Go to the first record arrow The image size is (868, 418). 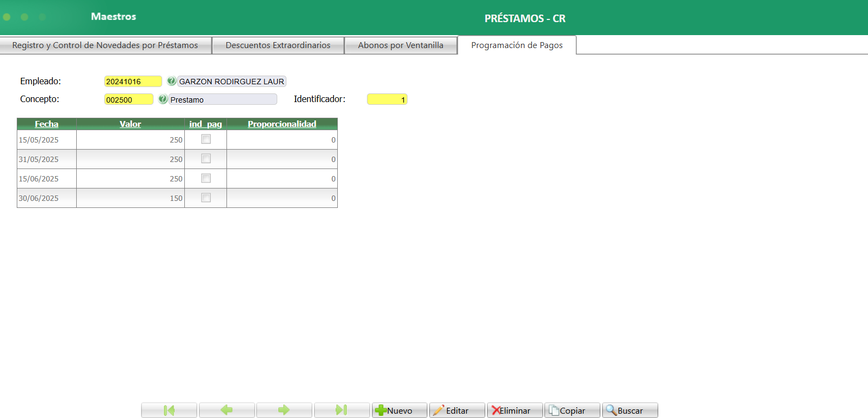[169, 410]
